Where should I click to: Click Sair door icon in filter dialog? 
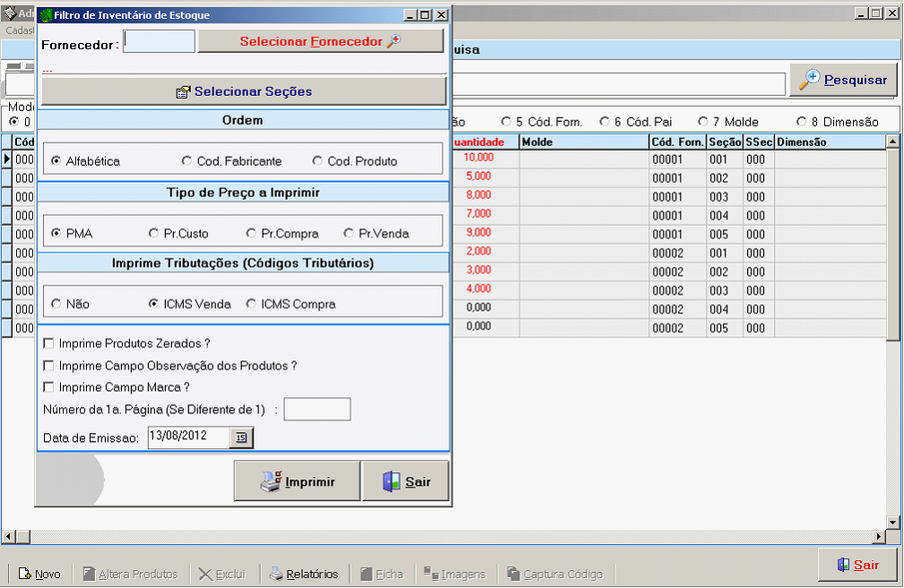(405, 481)
